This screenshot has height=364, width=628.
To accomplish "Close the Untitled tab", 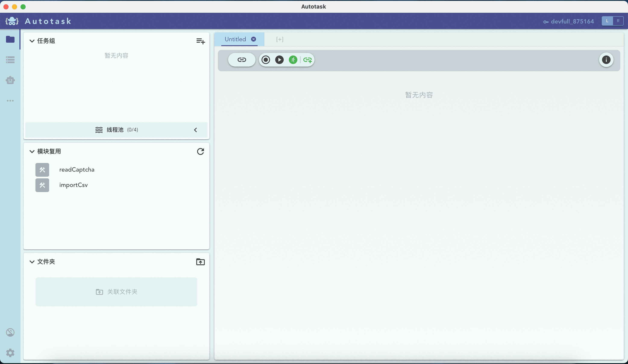I will (x=253, y=39).
